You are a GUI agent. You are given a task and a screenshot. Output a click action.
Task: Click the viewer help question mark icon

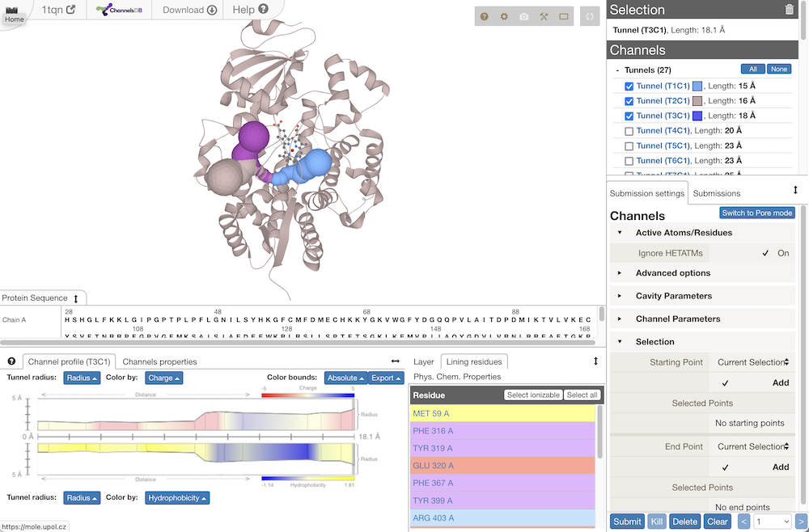coord(485,16)
